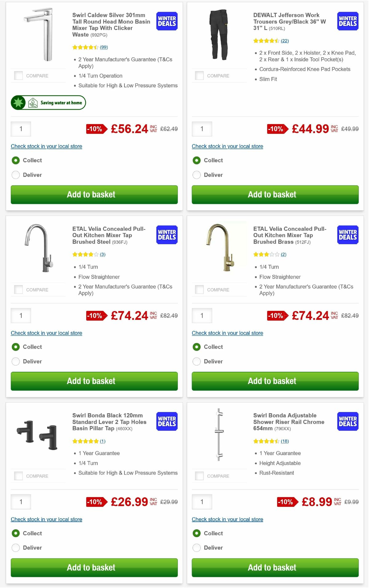This screenshot has height=588, width=369.
Task: Select Deliver for the shower riser rail
Action: tap(196, 547)
